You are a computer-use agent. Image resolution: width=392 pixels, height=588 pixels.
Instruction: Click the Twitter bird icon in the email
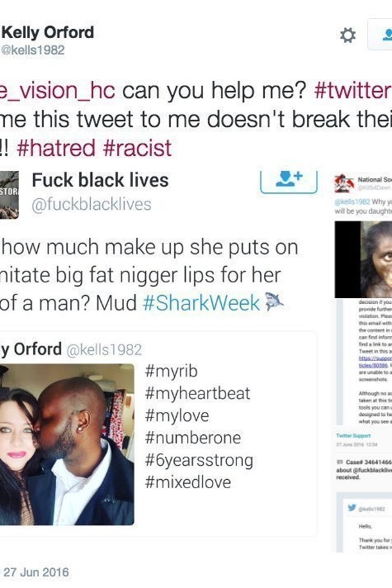352,508
